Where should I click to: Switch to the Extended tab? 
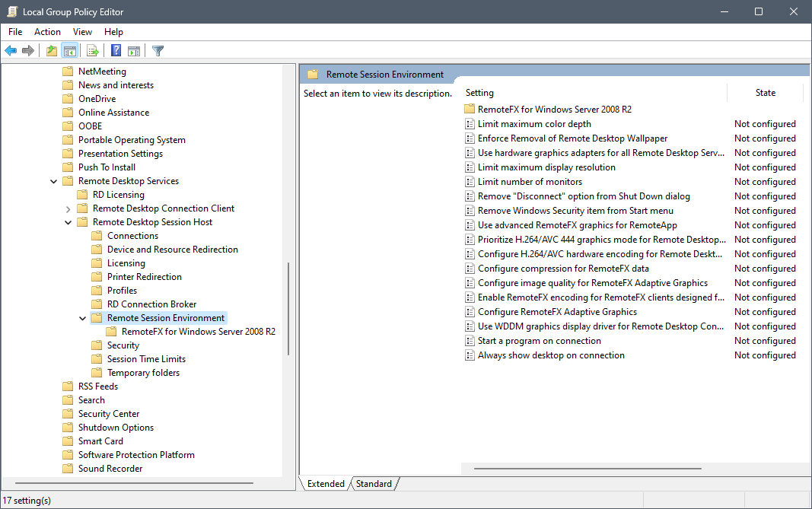point(326,484)
